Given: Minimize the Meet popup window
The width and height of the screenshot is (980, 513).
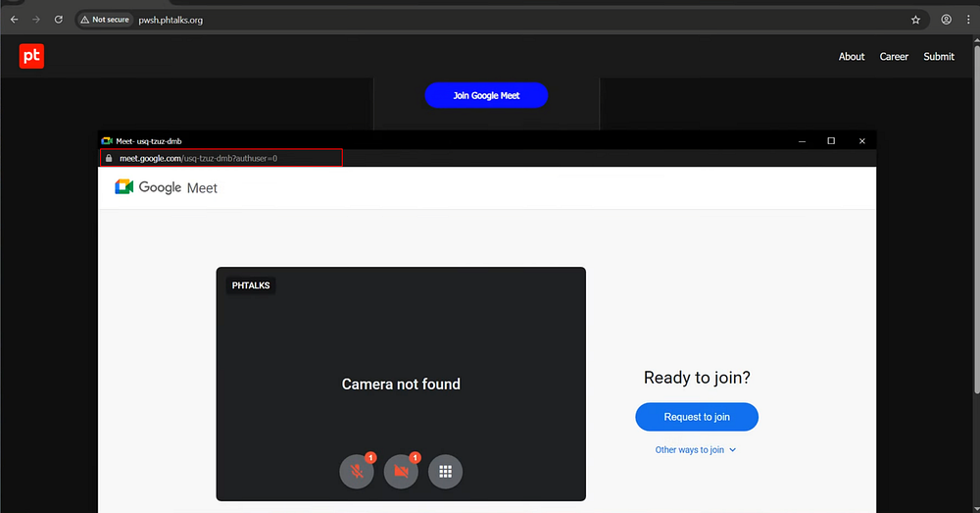Looking at the screenshot, I should [x=802, y=141].
